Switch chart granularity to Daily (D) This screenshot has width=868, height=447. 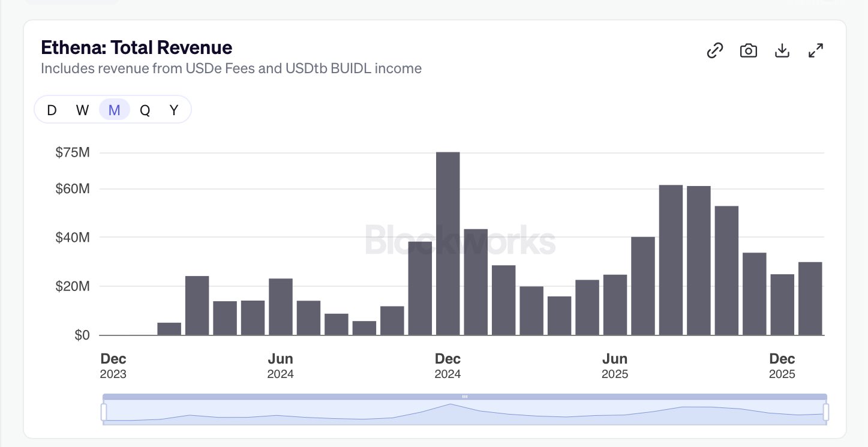click(52, 110)
